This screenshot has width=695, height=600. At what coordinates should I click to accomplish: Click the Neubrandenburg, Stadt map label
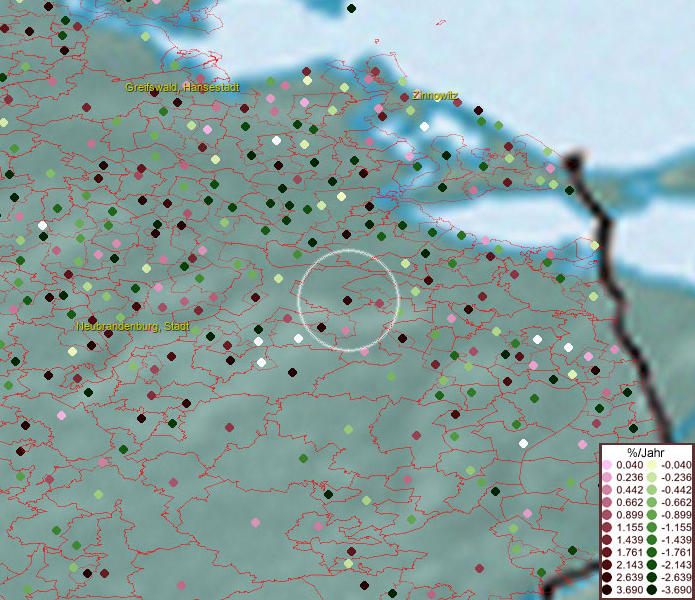(x=133, y=327)
